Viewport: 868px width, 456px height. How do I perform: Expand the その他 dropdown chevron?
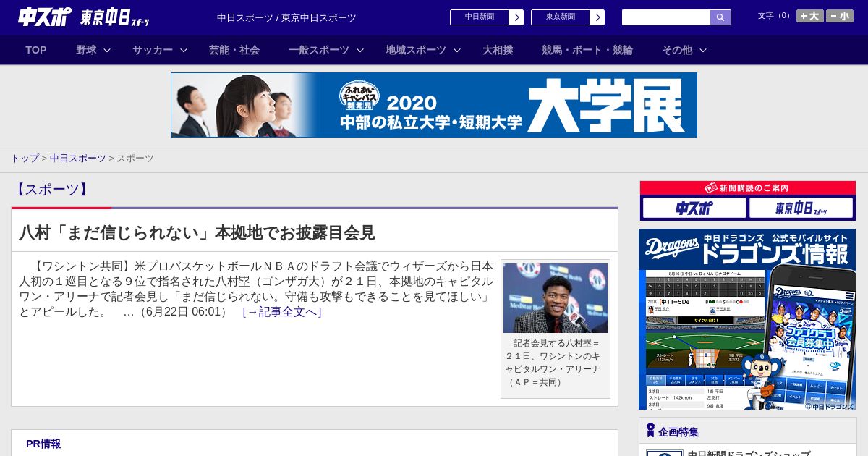pos(703,50)
